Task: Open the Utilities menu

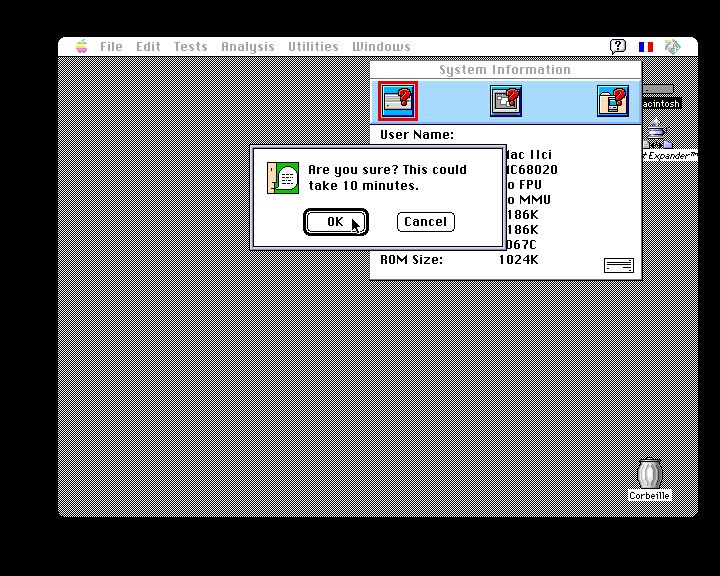Action: click(313, 47)
